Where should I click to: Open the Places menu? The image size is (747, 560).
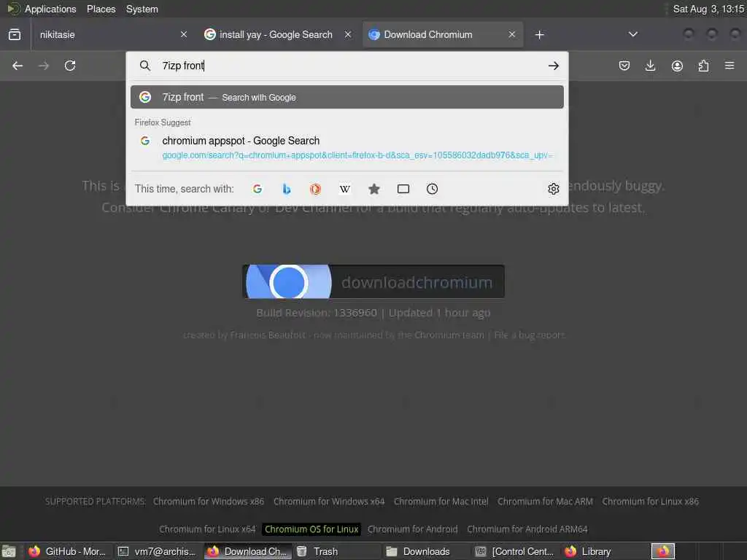101,9
